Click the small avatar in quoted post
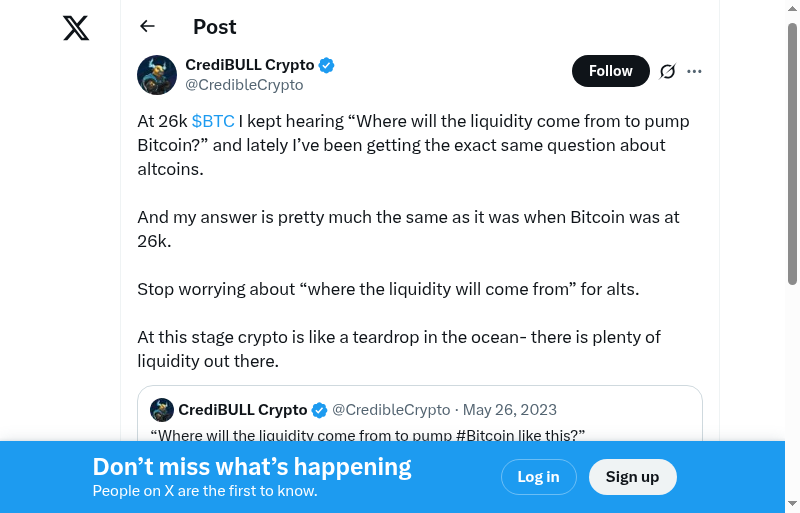Screen dimensions: 800x513 pos(162,410)
